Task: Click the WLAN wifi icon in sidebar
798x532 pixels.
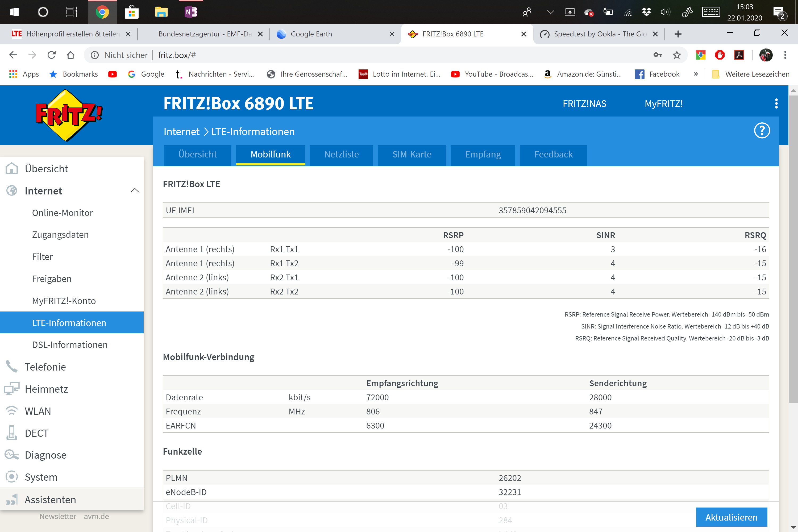Action: [12, 411]
